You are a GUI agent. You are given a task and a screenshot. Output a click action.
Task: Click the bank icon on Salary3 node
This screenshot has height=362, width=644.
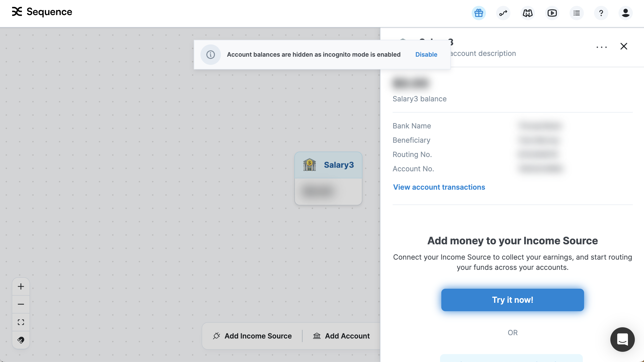(x=309, y=165)
